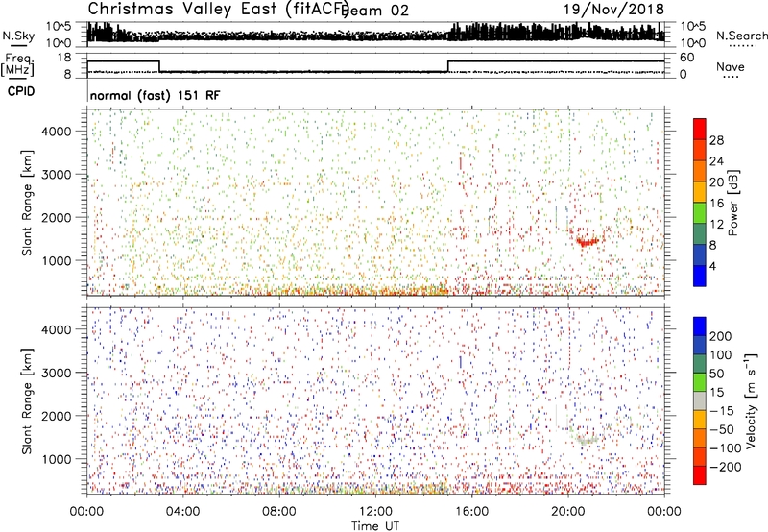The width and height of the screenshot is (768, 532).
Task: Click the light green 12-16 dB power colorbar segment
Action: pyautogui.click(x=700, y=213)
